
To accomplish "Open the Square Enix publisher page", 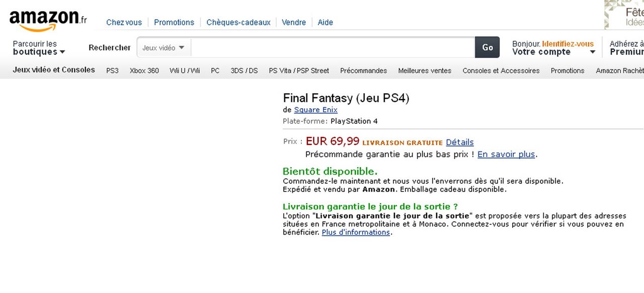I will click(x=315, y=110).
